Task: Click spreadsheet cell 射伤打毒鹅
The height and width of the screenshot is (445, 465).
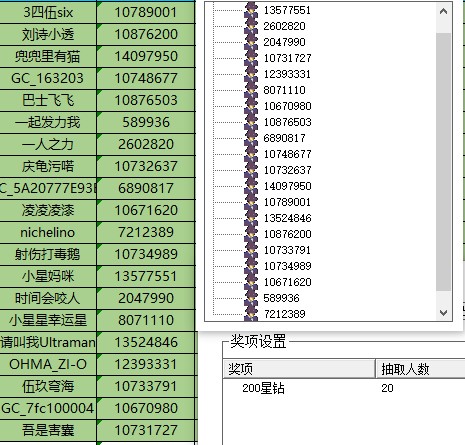Action: click(48, 254)
